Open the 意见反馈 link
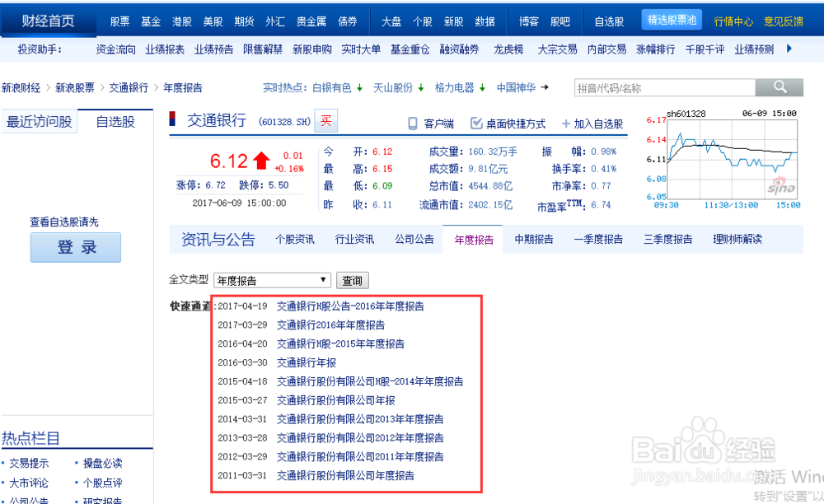 tap(783, 21)
